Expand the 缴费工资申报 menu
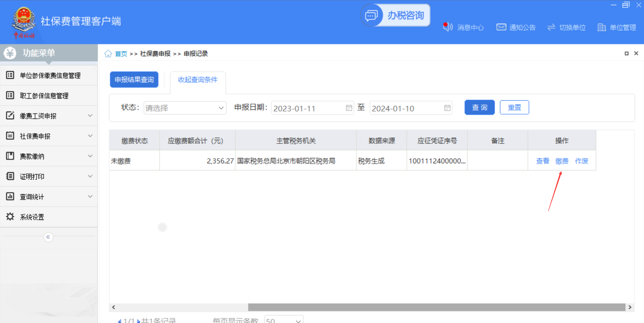 tap(49, 116)
